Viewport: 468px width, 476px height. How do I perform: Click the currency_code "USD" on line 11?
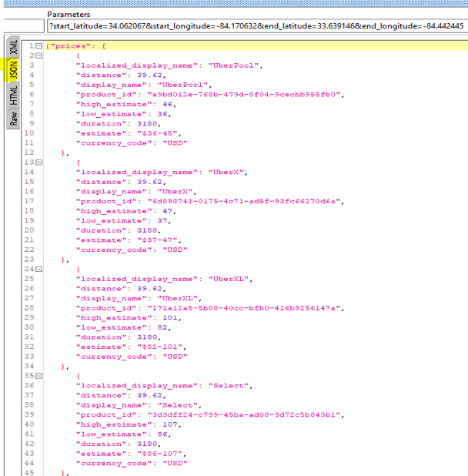(175, 143)
